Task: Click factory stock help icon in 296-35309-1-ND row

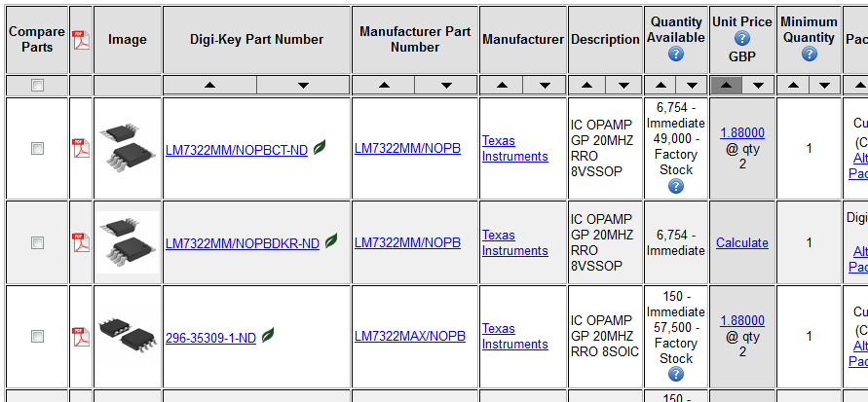Action: click(676, 375)
